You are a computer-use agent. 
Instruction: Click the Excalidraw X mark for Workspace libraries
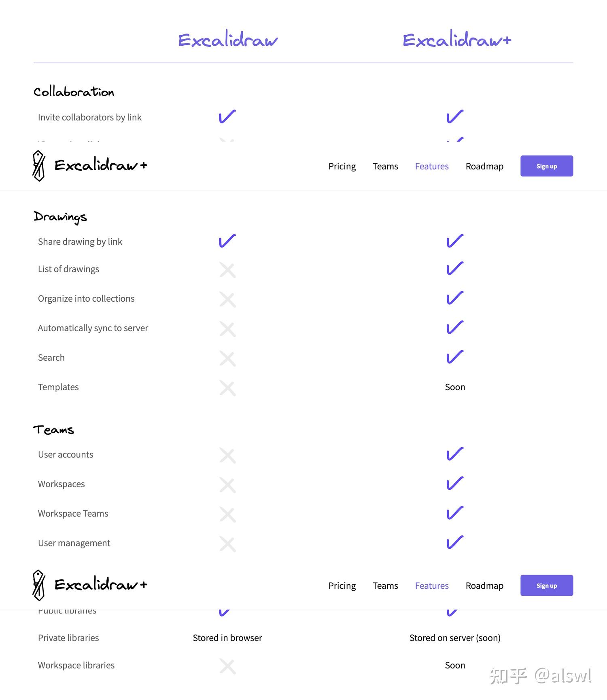point(227,666)
